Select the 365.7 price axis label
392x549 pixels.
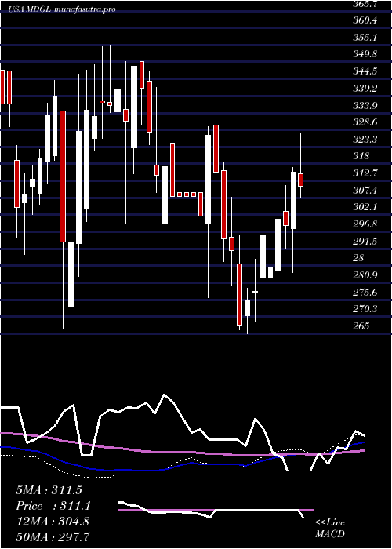coord(365,4)
